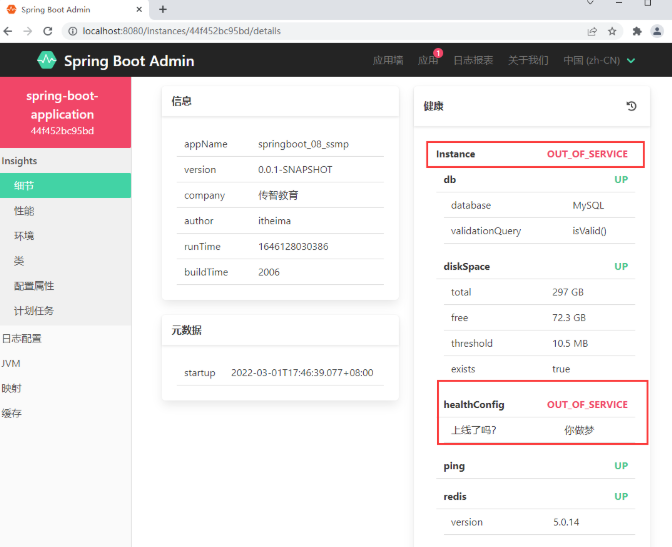Expand the 中国 (zh-CN) language dropdown
Image resolution: width=672 pixels, height=547 pixels.
click(599, 60)
